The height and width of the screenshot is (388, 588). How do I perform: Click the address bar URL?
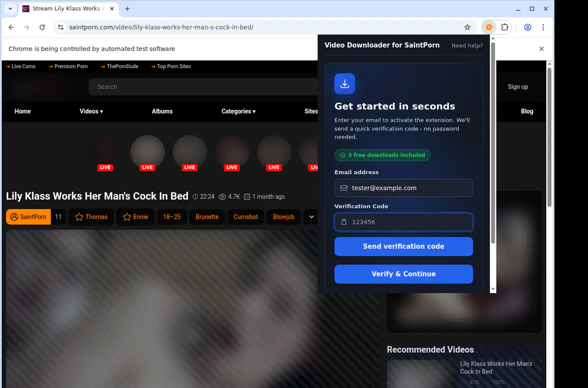161,27
